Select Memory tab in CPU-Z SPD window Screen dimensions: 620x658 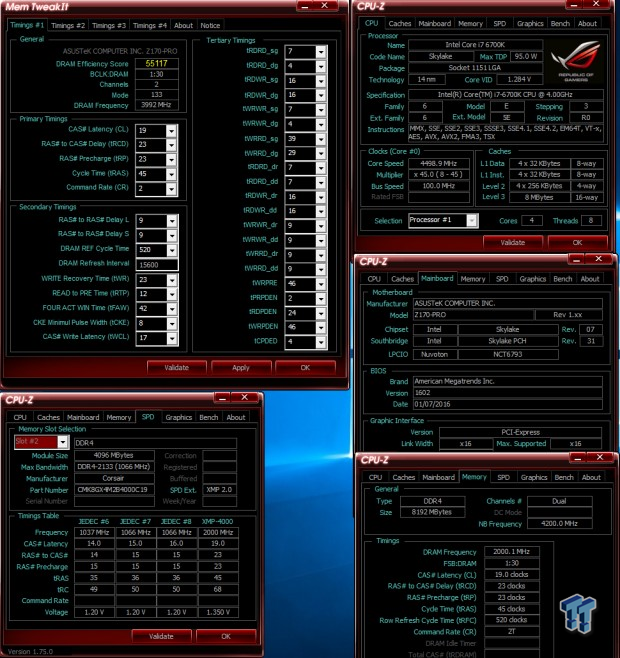point(119,418)
